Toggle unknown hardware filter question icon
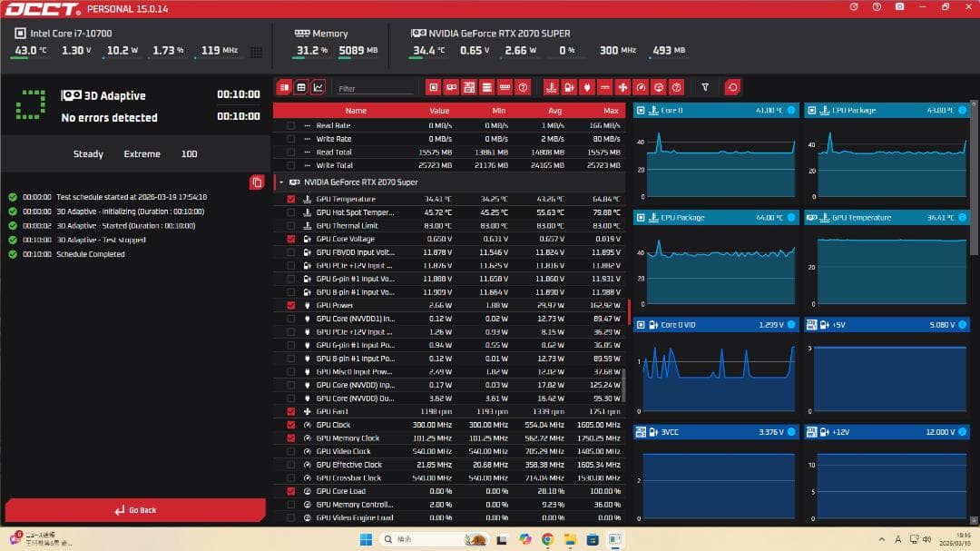Image resolution: width=980 pixels, height=551 pixels. (524, 87)
